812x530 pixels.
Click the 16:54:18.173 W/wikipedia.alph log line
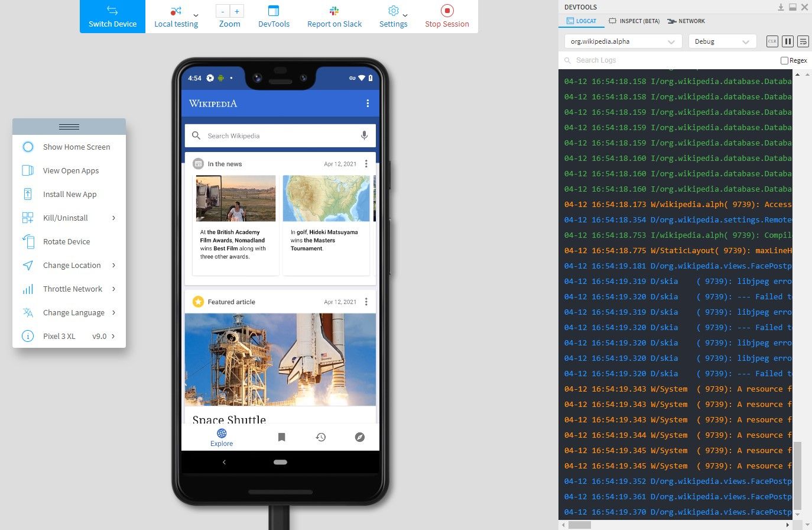click(678, 205)
